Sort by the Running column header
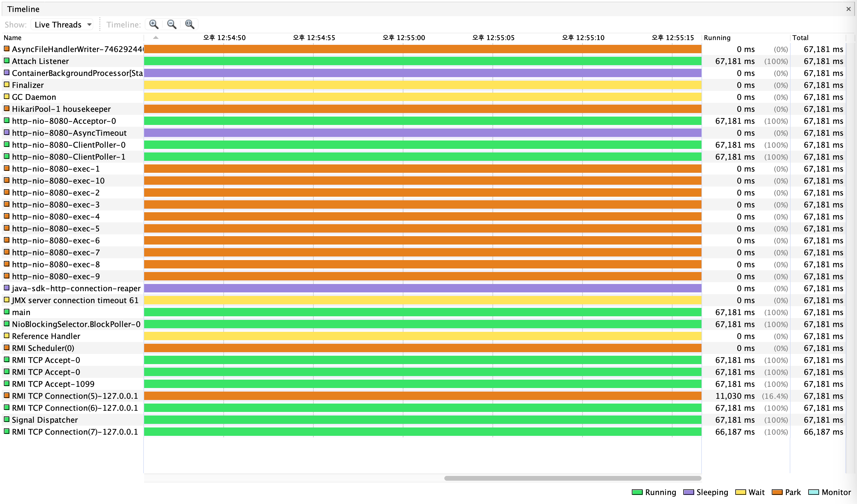The image size is (857, 504). click(717, 38)
